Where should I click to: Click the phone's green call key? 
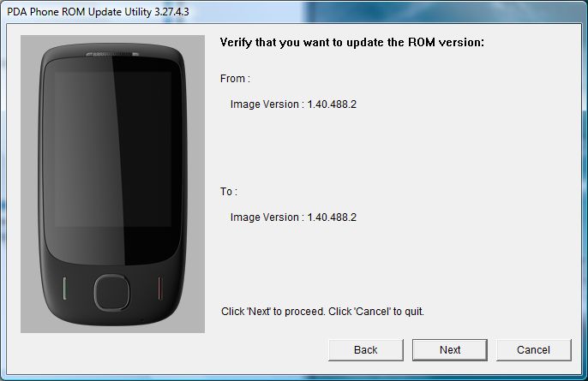pos(64,288)
